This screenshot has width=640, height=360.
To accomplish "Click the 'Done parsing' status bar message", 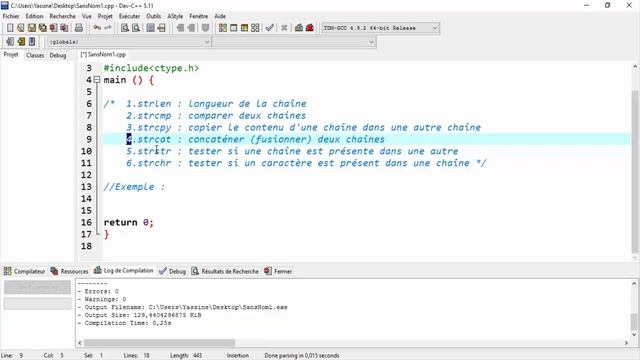I will [x=302, y=356].
